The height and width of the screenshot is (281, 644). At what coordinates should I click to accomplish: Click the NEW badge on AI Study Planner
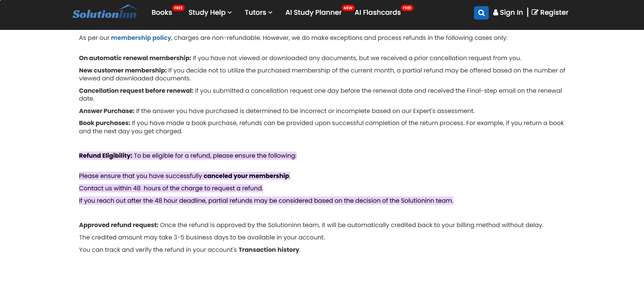click(x=348, y=8)
